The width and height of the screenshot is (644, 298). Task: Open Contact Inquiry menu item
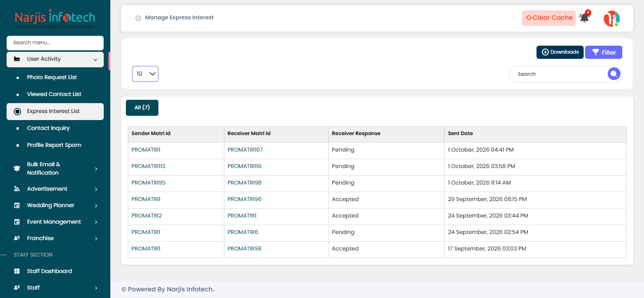pos(48,128)
